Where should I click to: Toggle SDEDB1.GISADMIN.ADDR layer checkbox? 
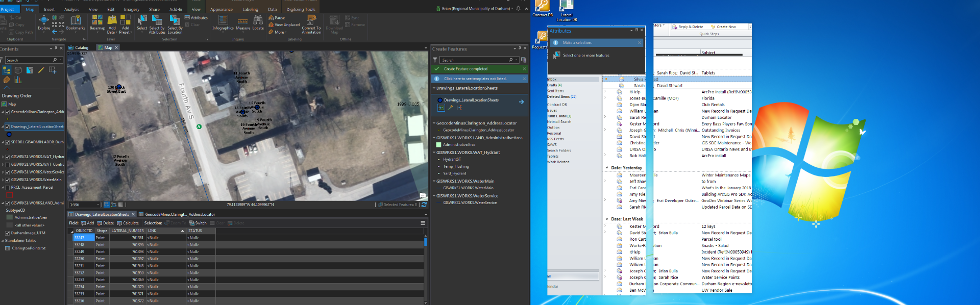[8, 142]
